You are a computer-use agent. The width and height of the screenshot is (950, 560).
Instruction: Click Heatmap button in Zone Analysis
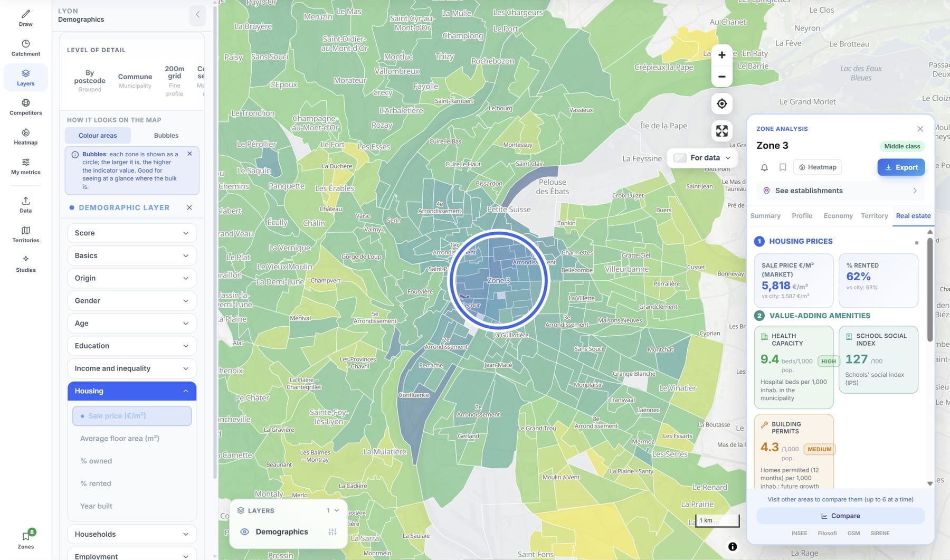(818, 167)
